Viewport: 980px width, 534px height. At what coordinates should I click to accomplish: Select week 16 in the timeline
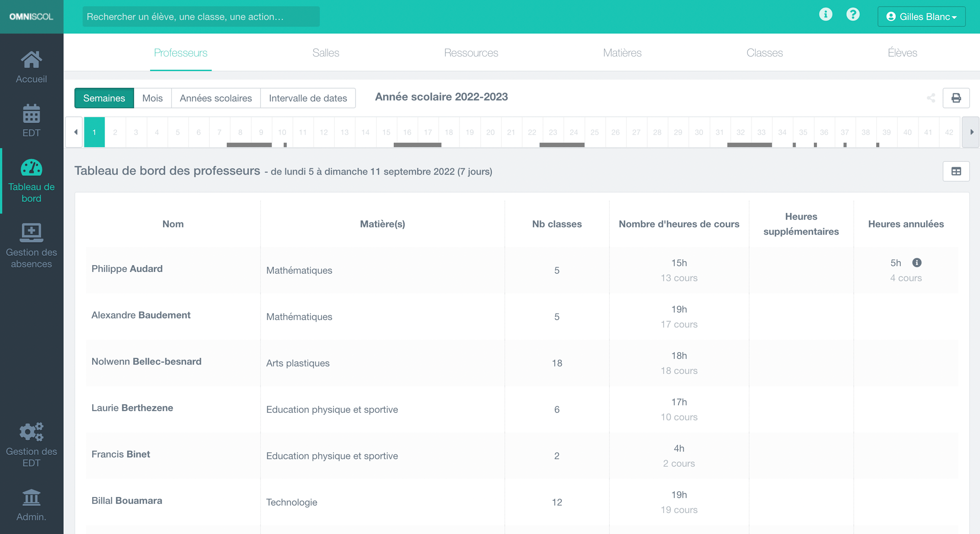407,132
